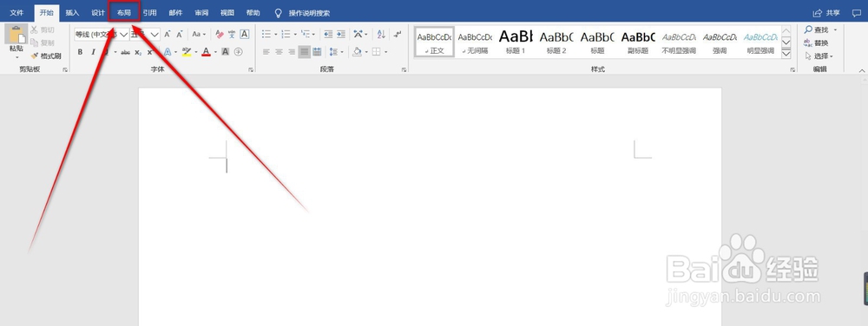Center align the text
The height and width of the screenshot is (326, 868).
pos(279,52)
